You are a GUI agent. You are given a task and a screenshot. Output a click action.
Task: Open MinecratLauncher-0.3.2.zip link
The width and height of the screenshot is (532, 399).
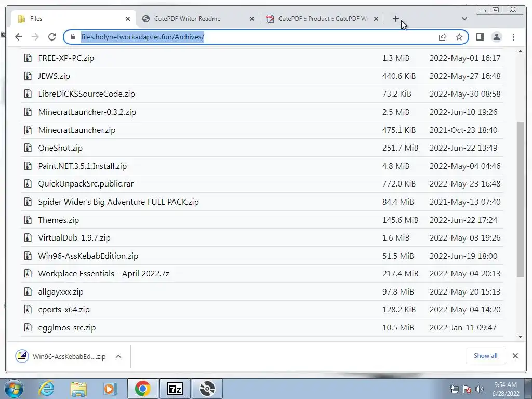point(87,112)
